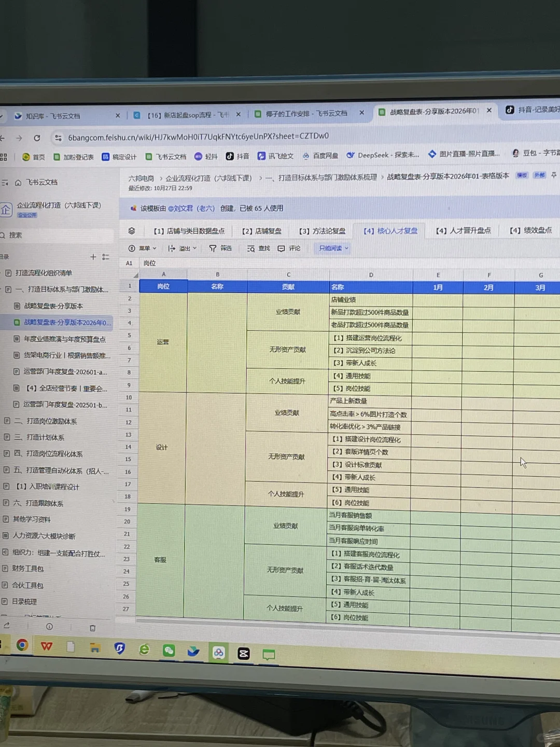Open the 加粉登记表 bookmark
The width and height of the screenshot is (560, 747).
(74, 157)
